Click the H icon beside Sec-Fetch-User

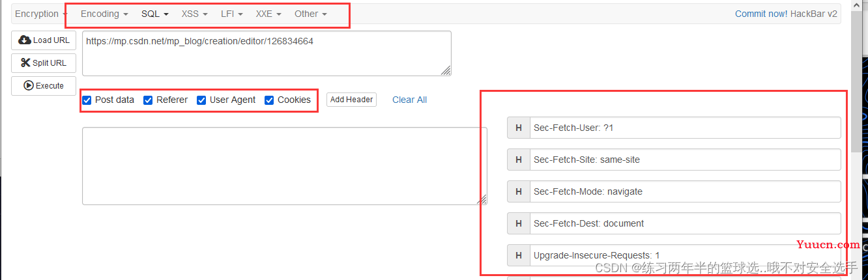click(519, 128)
